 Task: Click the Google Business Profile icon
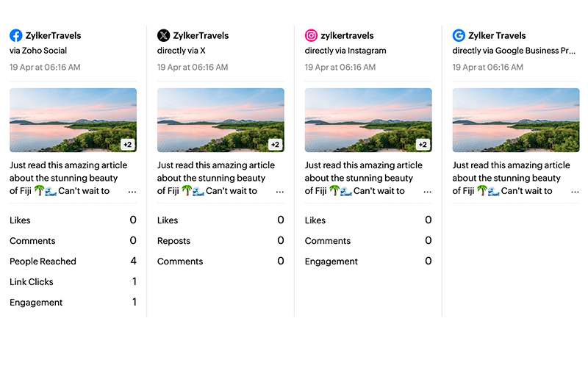(x=459, y=35)
